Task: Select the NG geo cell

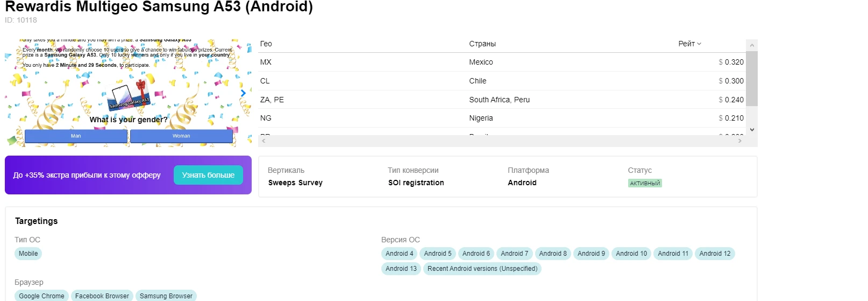Action: tap(266, 118)
